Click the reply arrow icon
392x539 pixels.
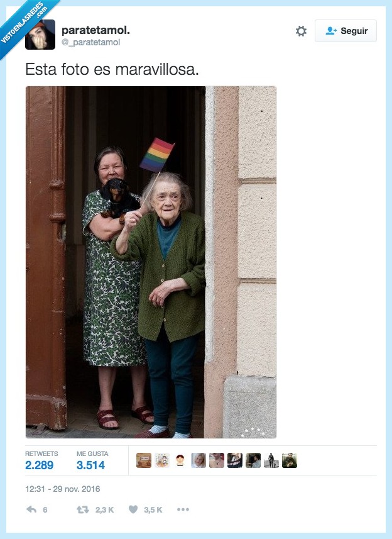31,509
